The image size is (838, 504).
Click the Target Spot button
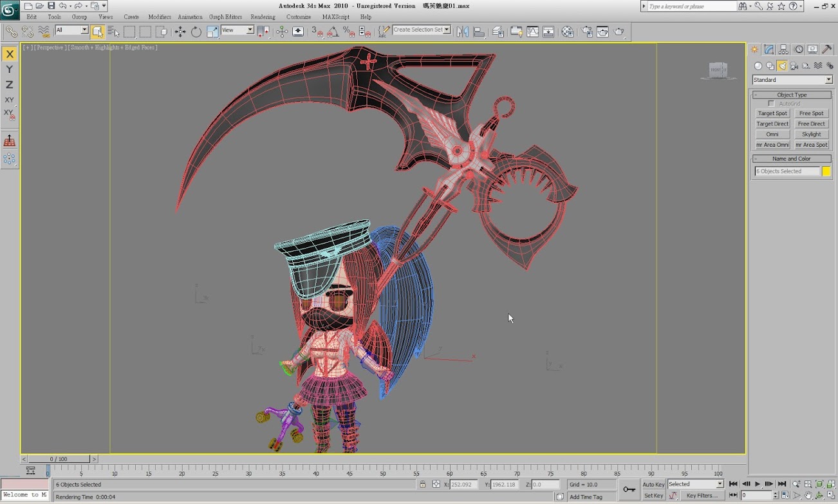[772, 113]
